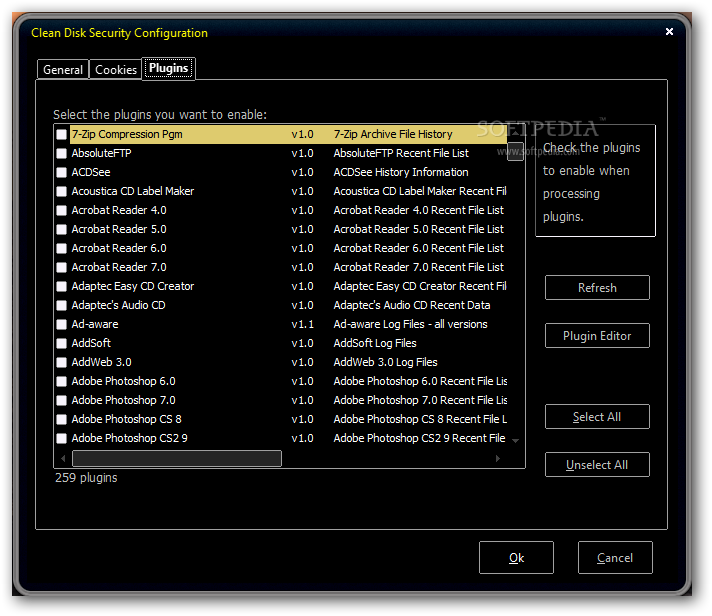Select the 'Adobe Photoshop CS 8' plugin name
This screenshot has height=616, width=712.
(x=126, y=420)
